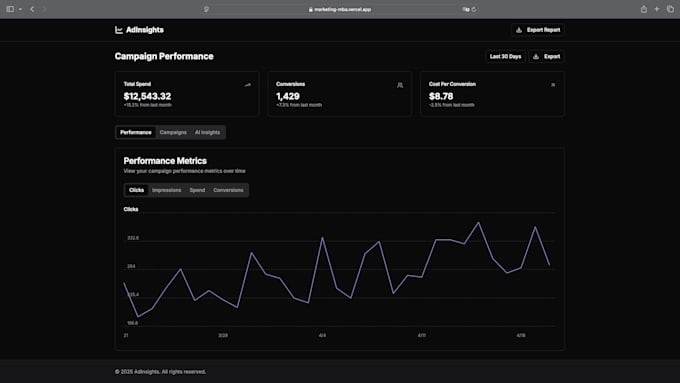
Task: Click the Safari share icon
Action: tap(644, 9)
